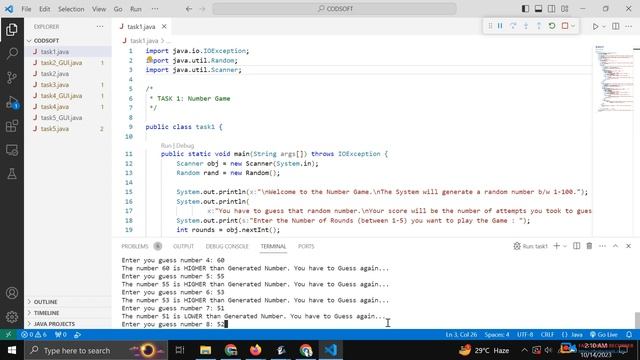The height and width of the screenshot is (360, 640).
Task: Open the Explorer view in activity bar
Action: (12, 30)
